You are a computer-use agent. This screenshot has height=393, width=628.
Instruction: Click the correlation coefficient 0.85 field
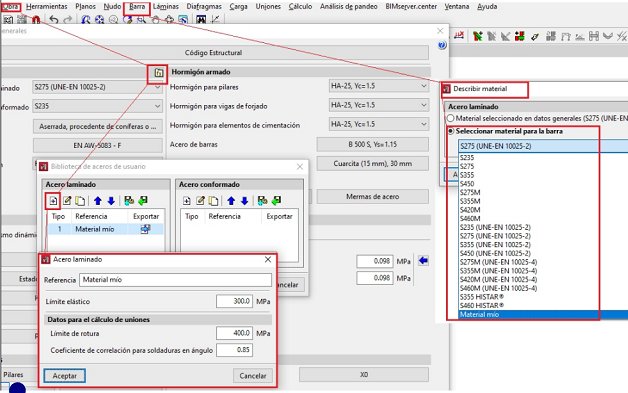click(x=234, y=350)
